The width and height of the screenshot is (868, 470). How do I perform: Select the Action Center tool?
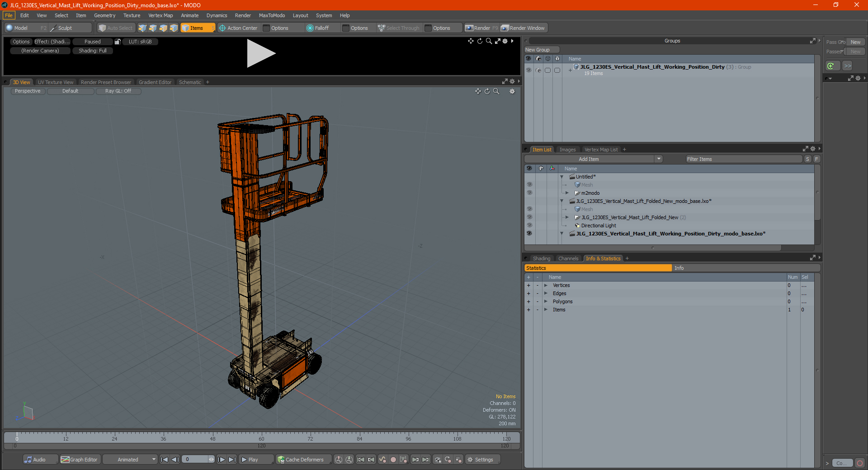coord(238,28)
